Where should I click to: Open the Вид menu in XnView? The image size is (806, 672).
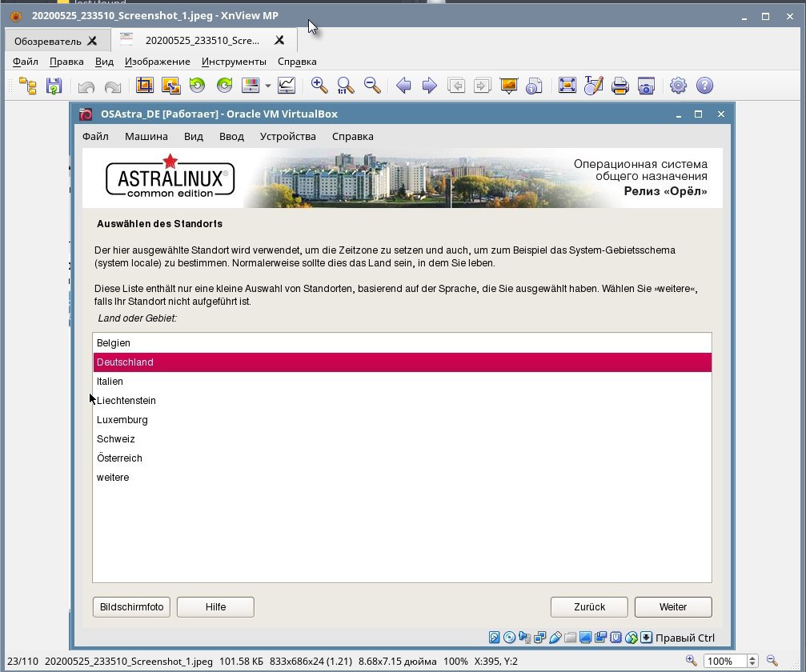tap(104, 62)
